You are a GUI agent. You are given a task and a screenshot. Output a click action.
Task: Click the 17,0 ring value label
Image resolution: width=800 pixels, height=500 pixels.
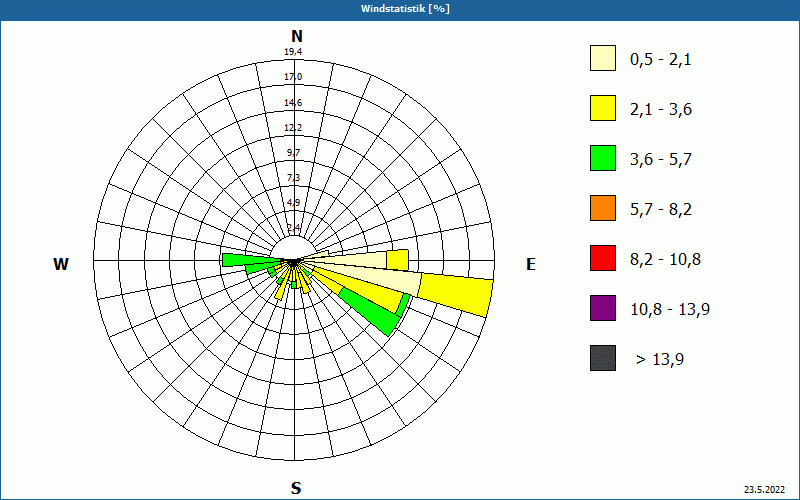pos(293,77)
